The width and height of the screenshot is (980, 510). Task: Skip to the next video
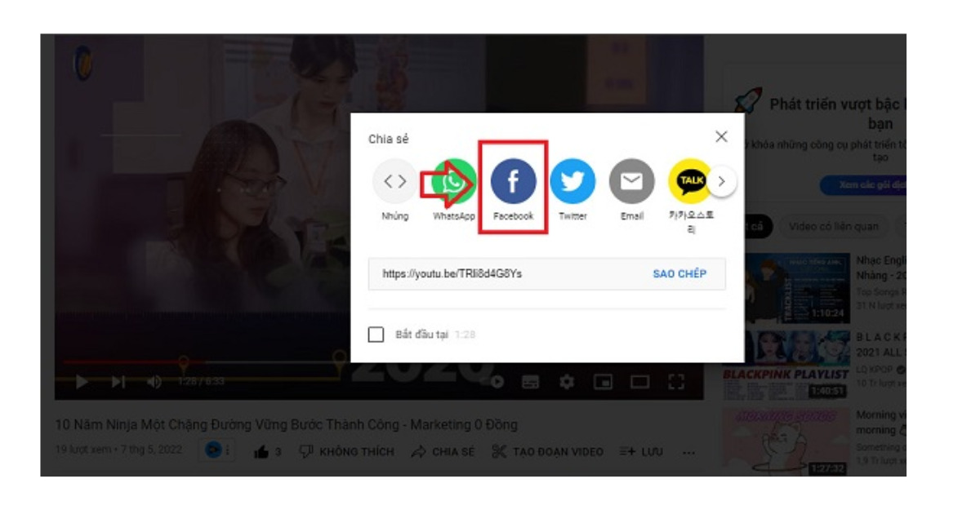click(118, 382)
